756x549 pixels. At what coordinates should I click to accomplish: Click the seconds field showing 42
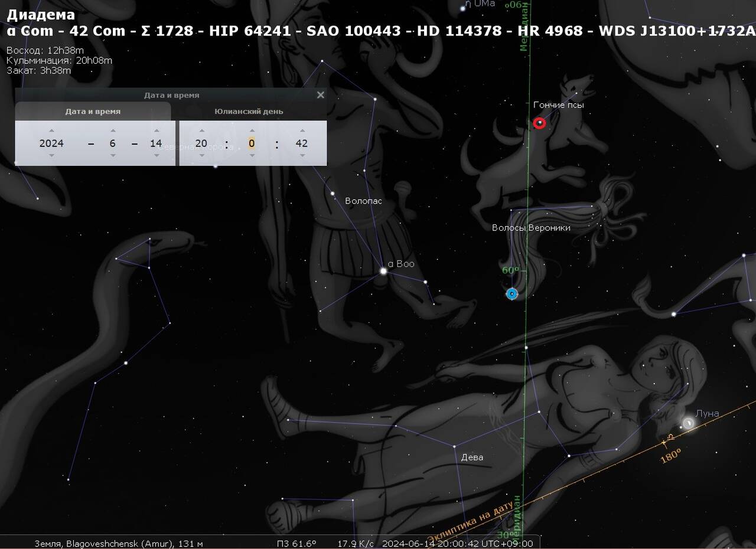pyautogui.click(x=302, y=143)
